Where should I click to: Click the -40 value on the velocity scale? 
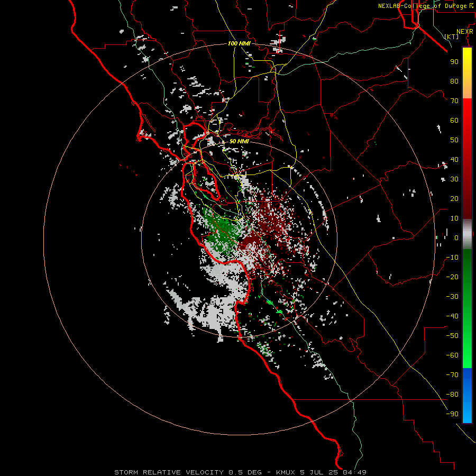[452, 316]
